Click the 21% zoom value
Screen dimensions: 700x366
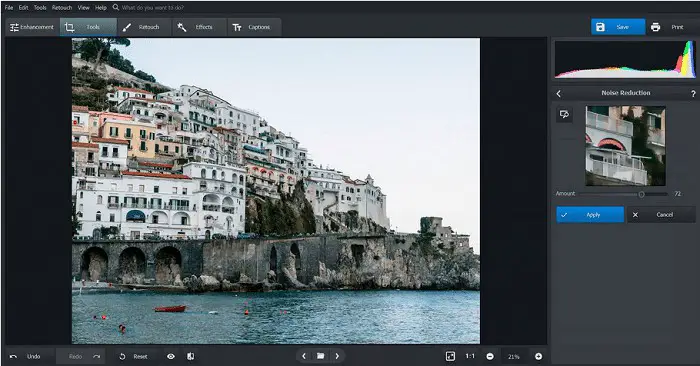pyautogui.click(x=513, y=357)
